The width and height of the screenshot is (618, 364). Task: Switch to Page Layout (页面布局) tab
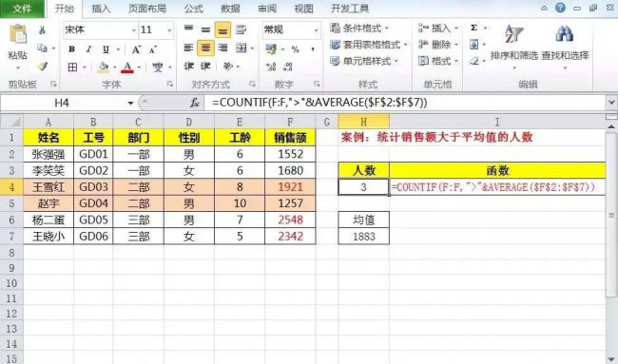(x=147, y=9)
